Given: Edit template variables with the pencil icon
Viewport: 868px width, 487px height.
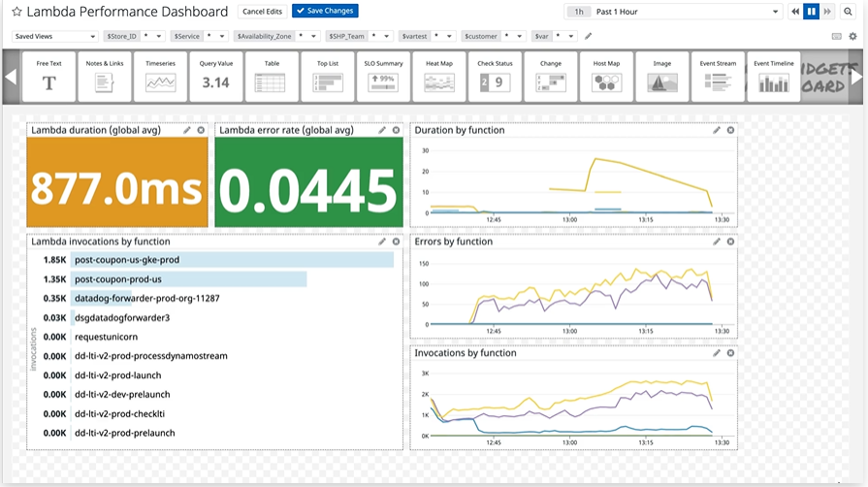Looking at the screenshot, I should [x=588, y=36].
